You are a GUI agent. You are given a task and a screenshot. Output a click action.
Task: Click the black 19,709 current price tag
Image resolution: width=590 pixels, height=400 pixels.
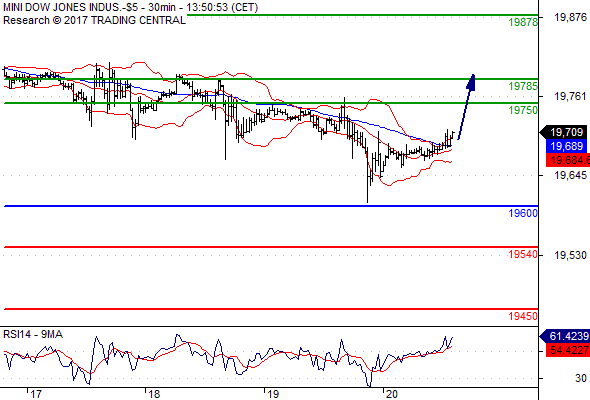(563, 132)
